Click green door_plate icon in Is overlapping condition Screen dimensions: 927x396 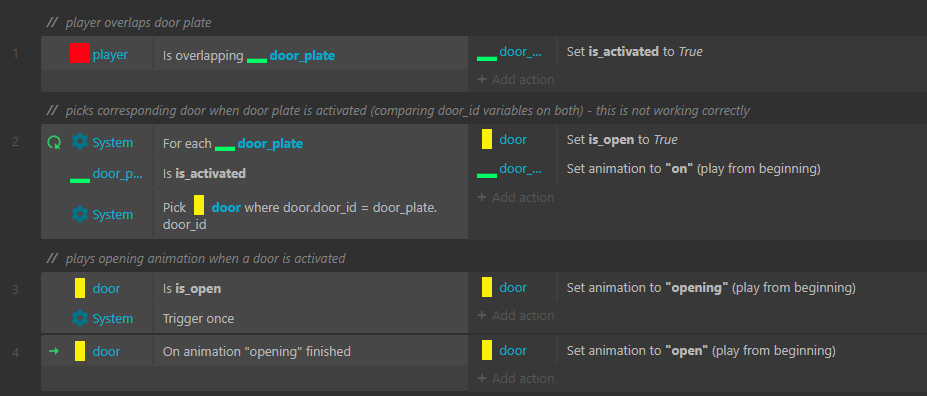tap(257, 60)
